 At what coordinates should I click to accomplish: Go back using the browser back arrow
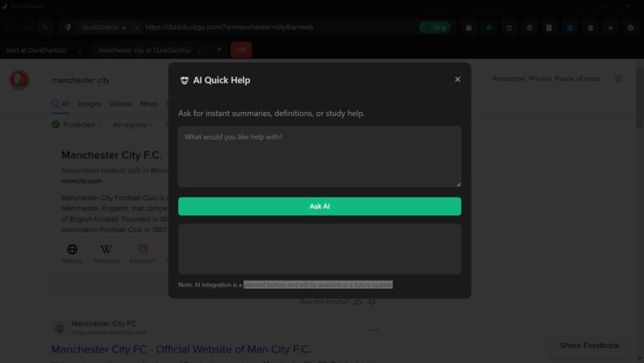click(x=9, y=27)
